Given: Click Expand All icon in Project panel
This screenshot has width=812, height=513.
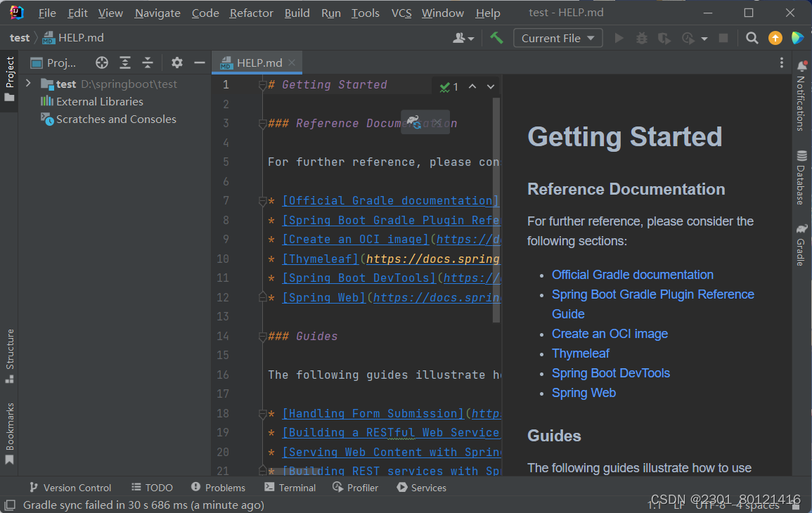Looking at the screenshot, I should [x=125, y=63].
